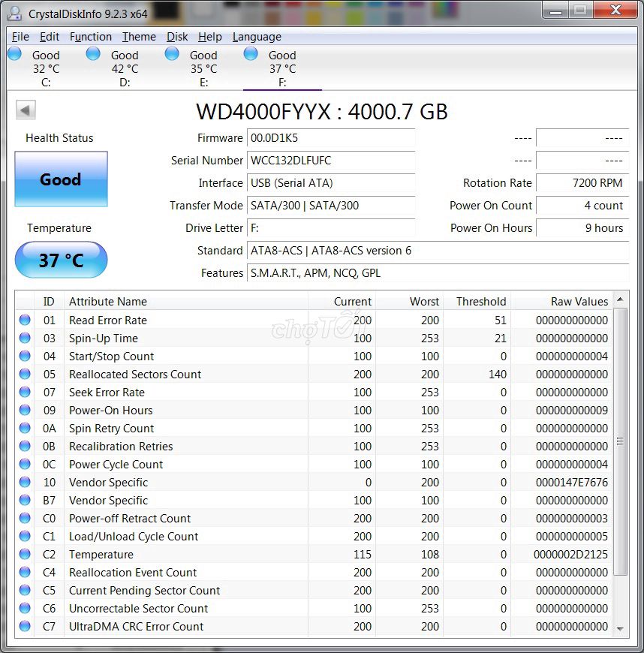Open the Language menu
Viewport: 644px width, 653px height.
point(257,37)
